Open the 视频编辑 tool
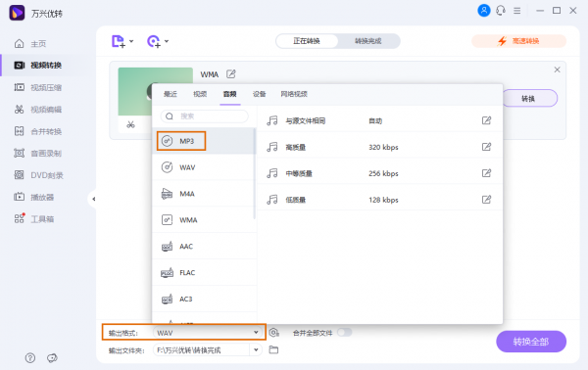This screenshot has width=588, height=370. pyautogui.click(x=37, y=110)
